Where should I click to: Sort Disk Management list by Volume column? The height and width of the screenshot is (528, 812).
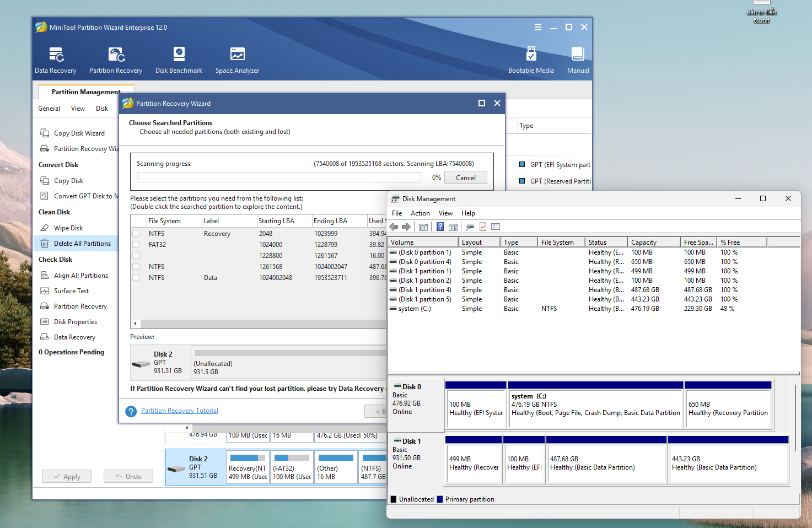pyautogui.click(x=423, y=243)
